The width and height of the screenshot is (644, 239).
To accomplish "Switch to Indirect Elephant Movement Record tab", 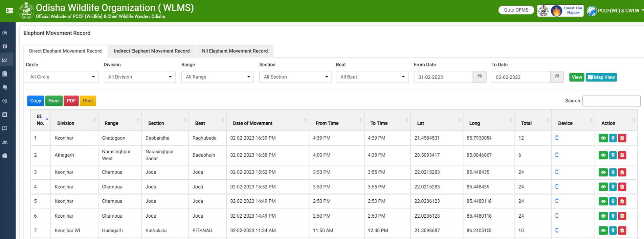I will click(152, 51).
